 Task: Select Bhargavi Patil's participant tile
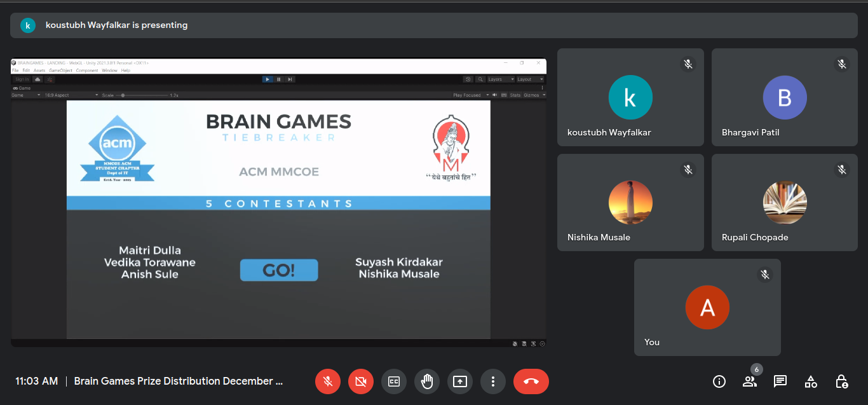pos(784,97)
